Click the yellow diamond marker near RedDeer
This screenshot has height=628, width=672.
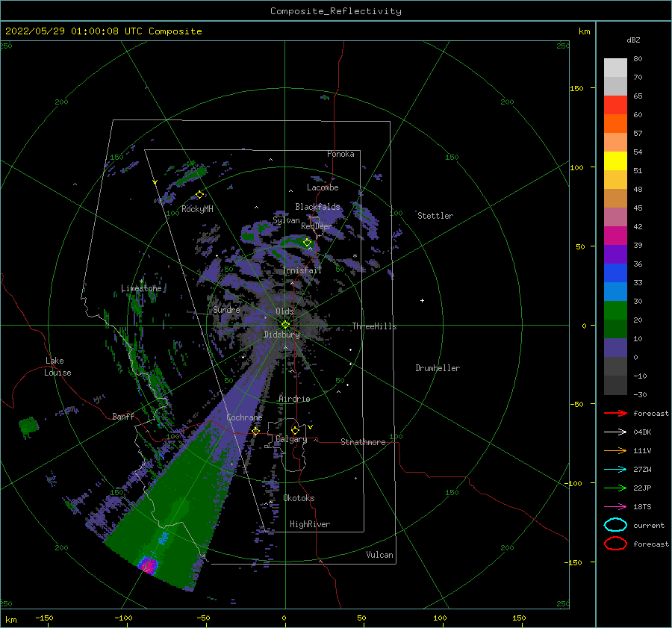(308, 243)
